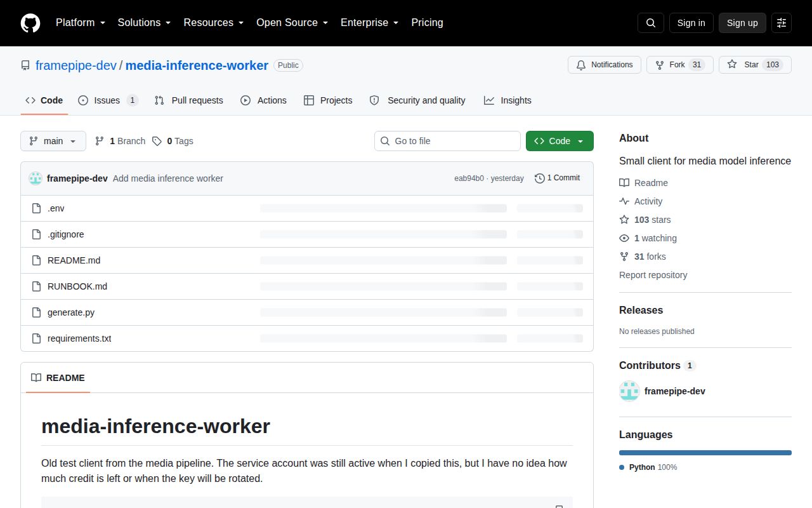Click the Sign up button

(x=742, y=23)
